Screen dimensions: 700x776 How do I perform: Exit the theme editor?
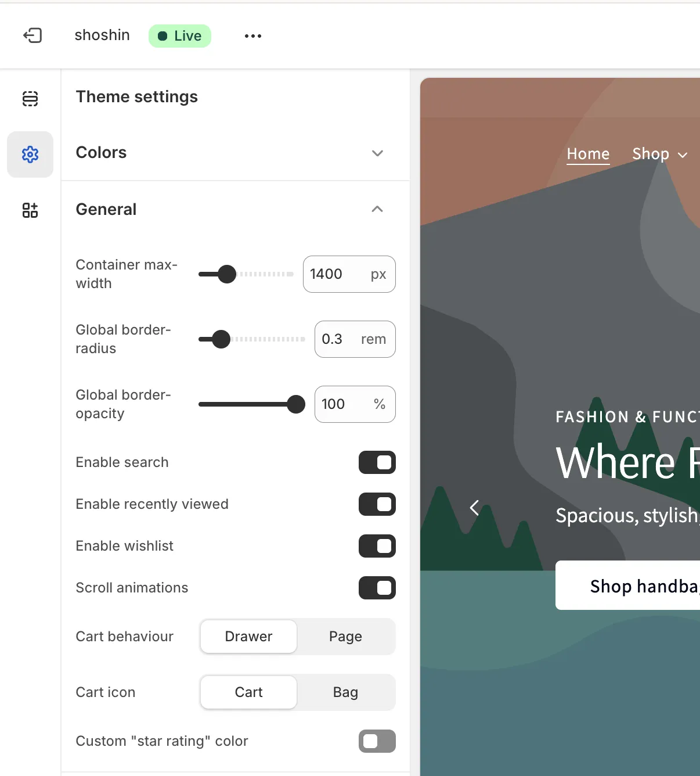click(x=33, y=35)
